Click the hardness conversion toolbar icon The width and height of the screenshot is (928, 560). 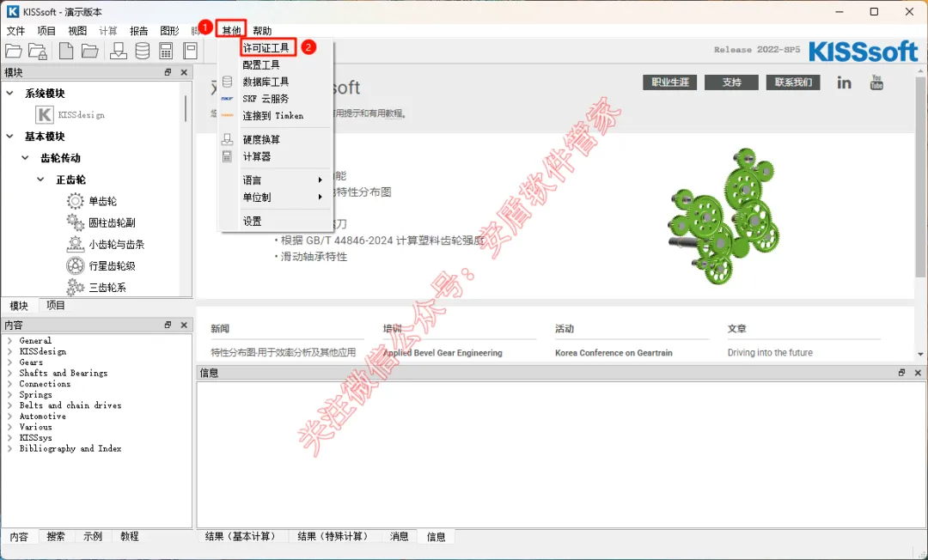[x=119, y=51]
